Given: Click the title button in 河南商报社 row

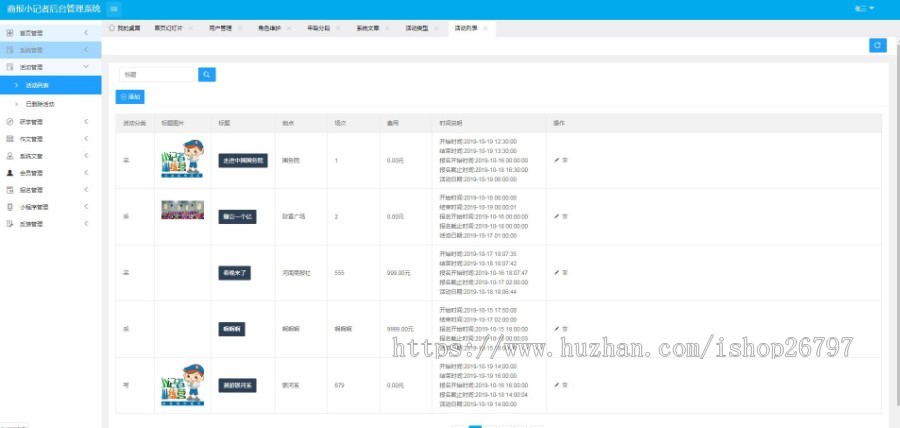Looking at the screenshot, I should click(234, 273).
